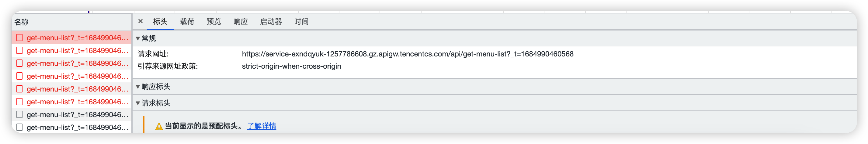Screen dimensions: 868x144
Task: Close the request details panel
Action: pyautogui.click(x=141, y=21)
